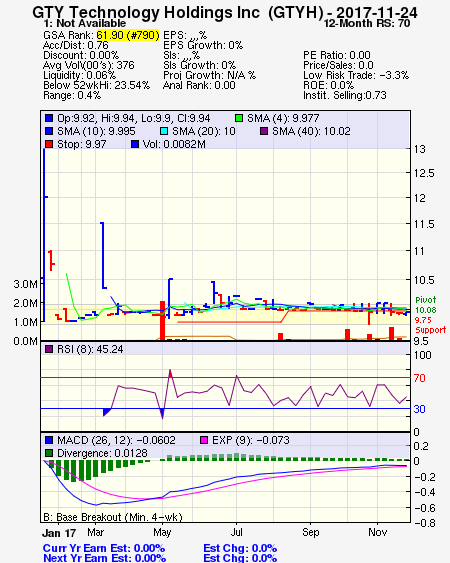The image size is (450, 563).
Task: Click the Nov axis label
Action: 377,532
